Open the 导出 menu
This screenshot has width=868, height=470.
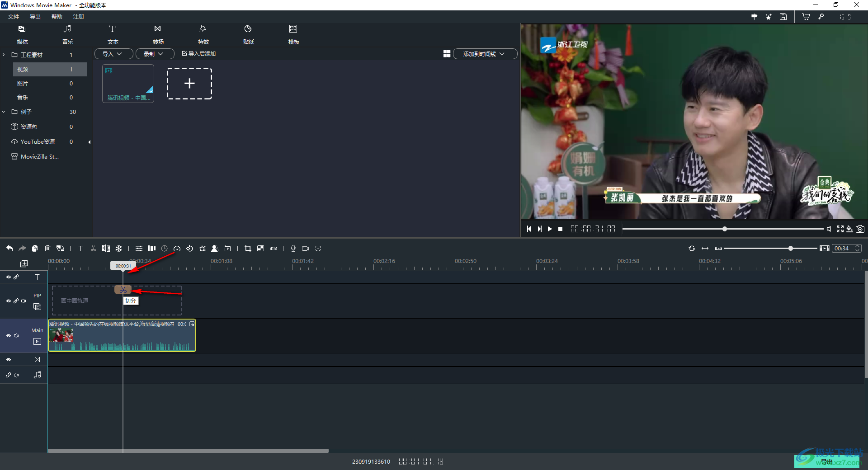[35, 17]
